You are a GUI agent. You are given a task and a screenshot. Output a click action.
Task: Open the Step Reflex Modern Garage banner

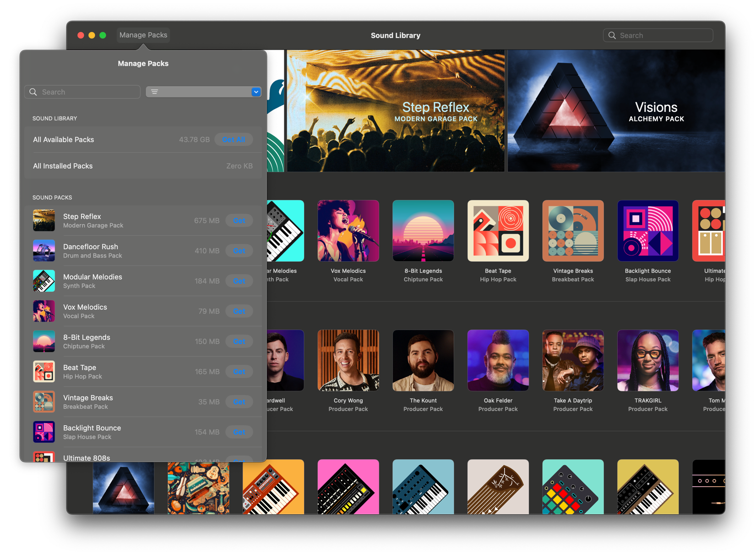click(x=396, y=111)
